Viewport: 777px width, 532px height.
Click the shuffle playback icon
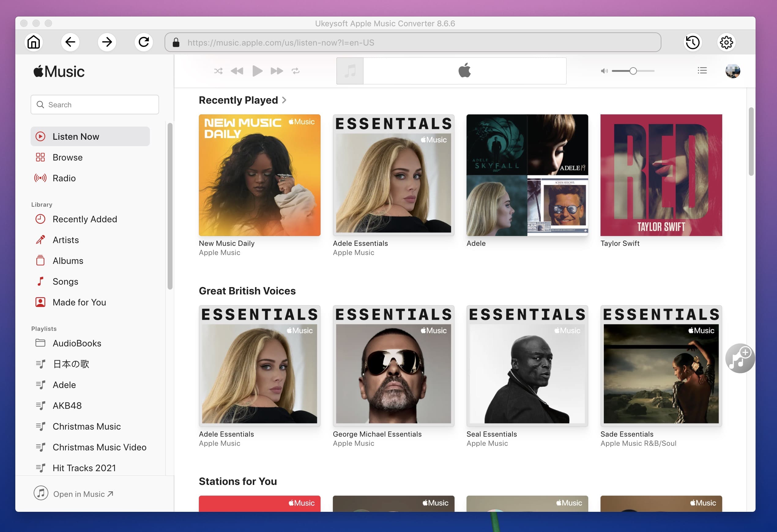pos(218,71)
